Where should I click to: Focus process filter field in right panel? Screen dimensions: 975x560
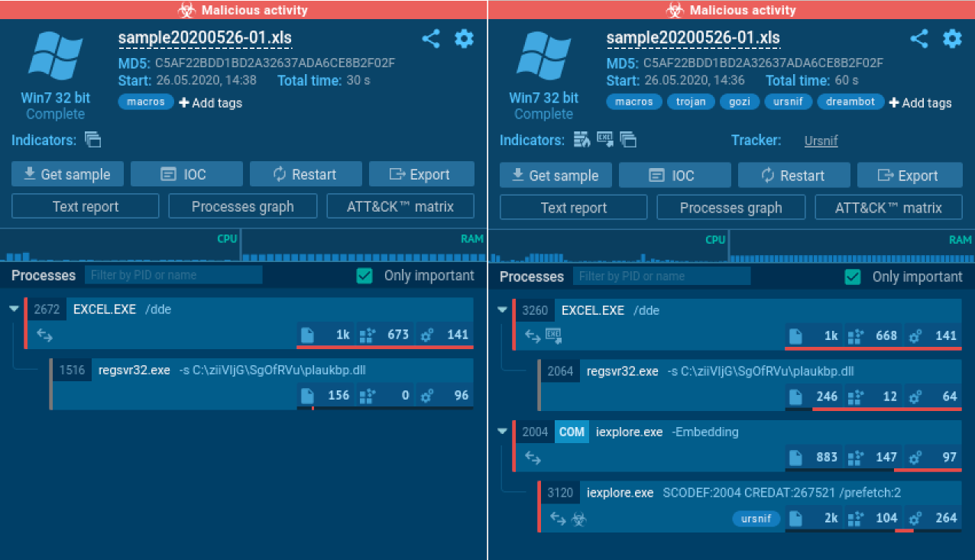coord(662,276)
